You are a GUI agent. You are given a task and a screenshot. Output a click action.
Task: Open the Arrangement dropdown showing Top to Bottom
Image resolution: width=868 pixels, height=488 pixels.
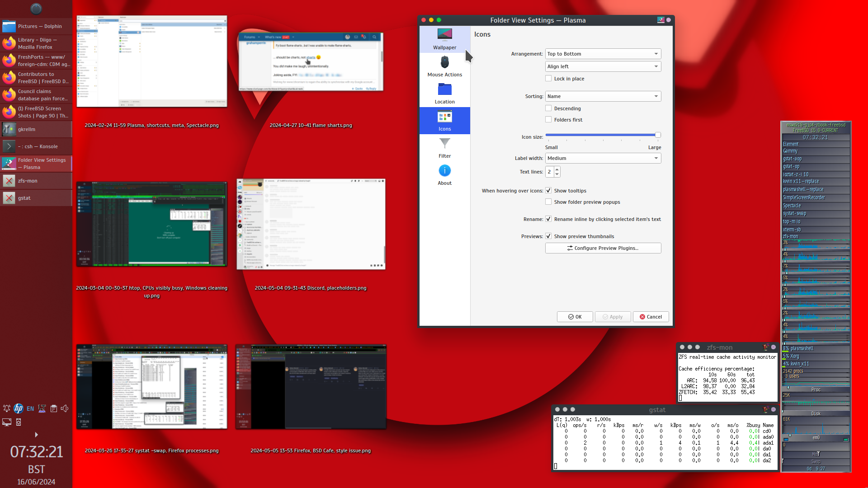[x=603, y=54]
